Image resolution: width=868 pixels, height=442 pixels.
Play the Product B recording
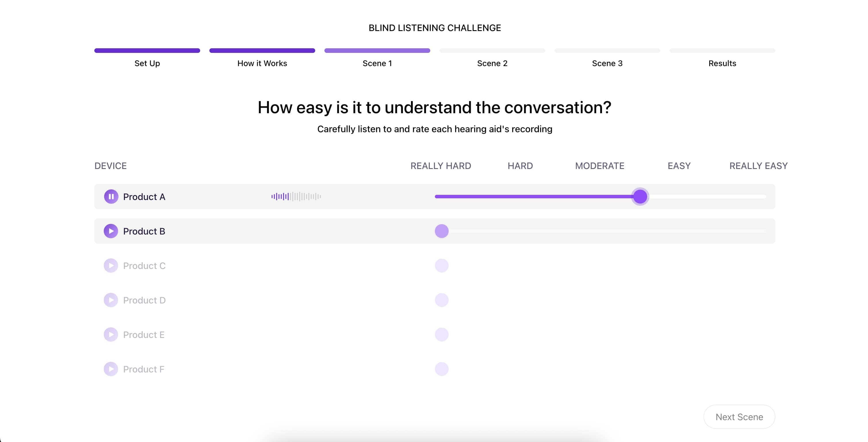(x=111, y=231)
